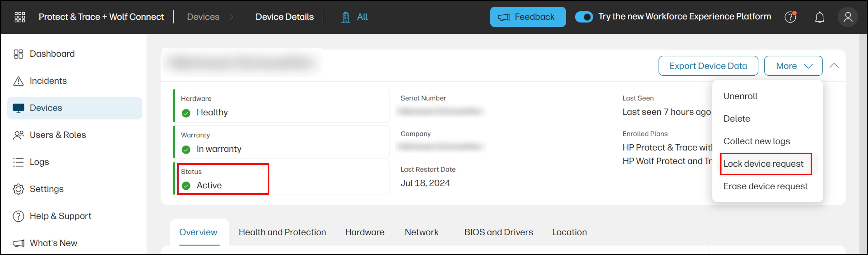
Task: Open the user profile avatar
Action: tap(848, 17)
